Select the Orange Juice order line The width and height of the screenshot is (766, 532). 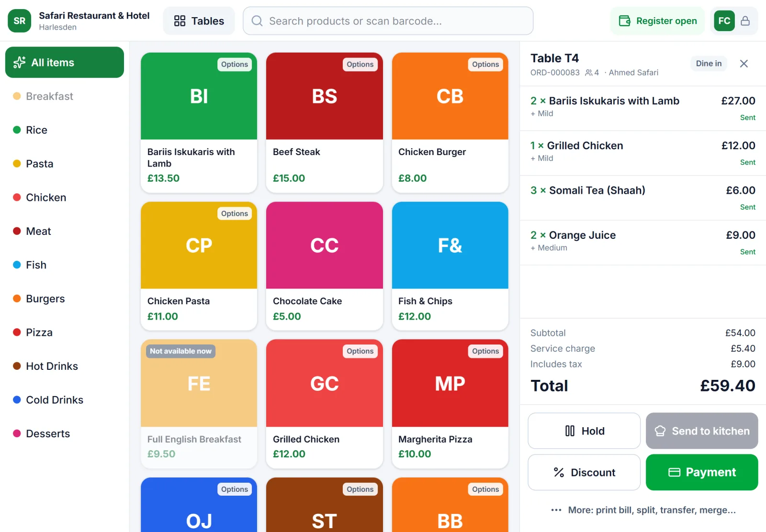(x=643, y=243)
